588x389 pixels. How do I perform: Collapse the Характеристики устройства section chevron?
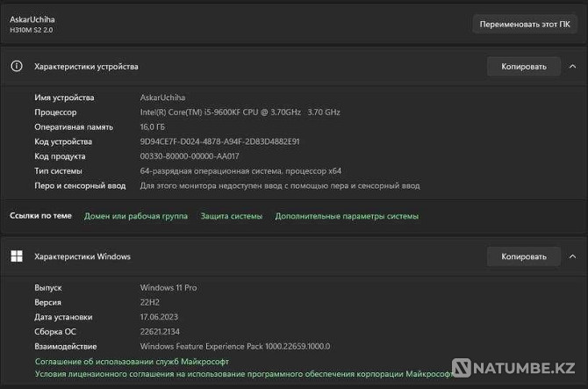[x=572, y=67]
